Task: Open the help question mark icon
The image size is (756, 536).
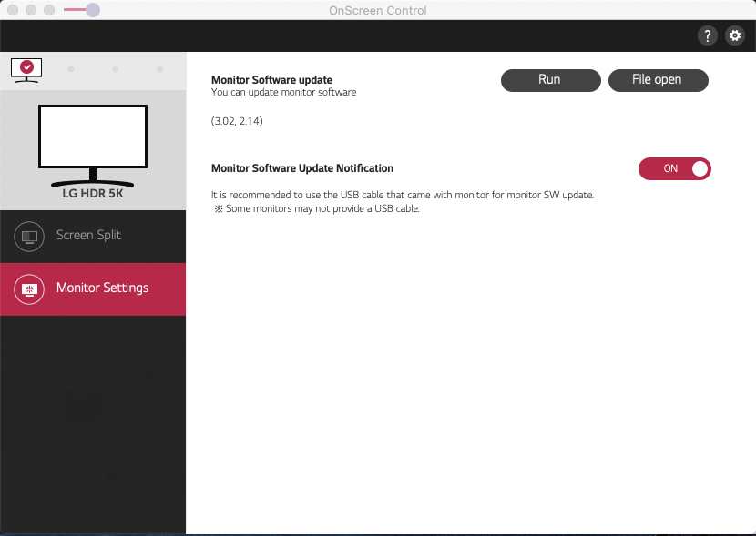Action: click(708, 35)
